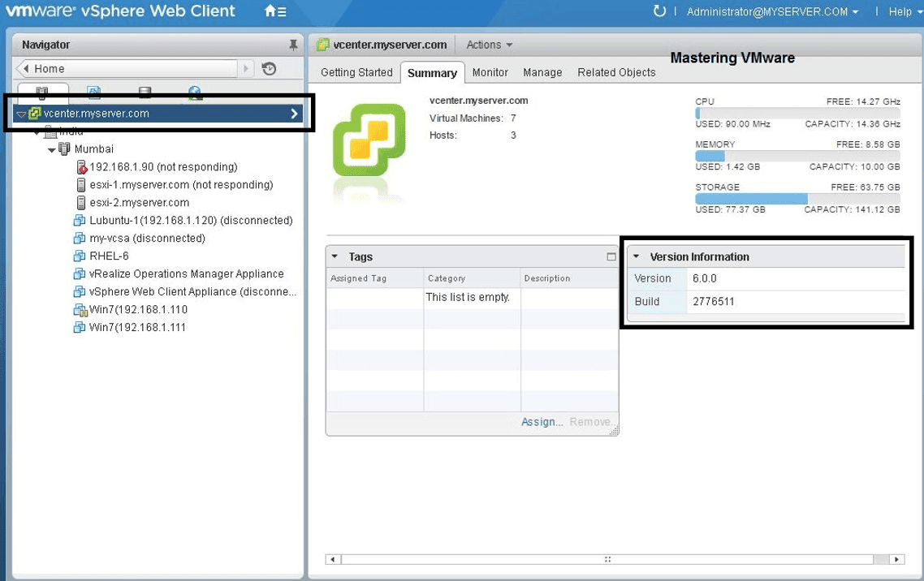Collapse the vcenter.myserver.com tree node
Image resolution: width=924 pixels, height=581 pixels.
point(21,114)
